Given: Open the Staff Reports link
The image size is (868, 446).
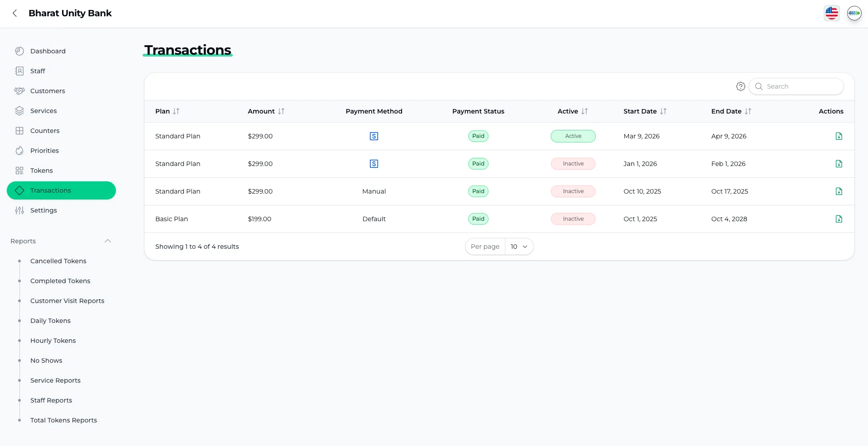Looking at the screenshot, I should pyautogui.click(x=51, y=400).
